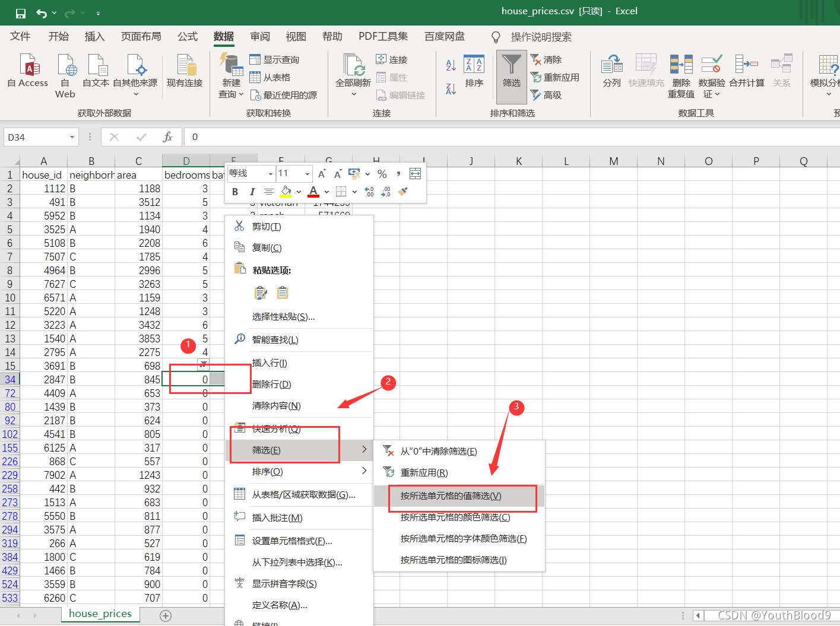Open font size dropdown showing 11
Image resolution: width=840 pixels, height=626 pixels.
pyautogui.click(x=307, y=174)
